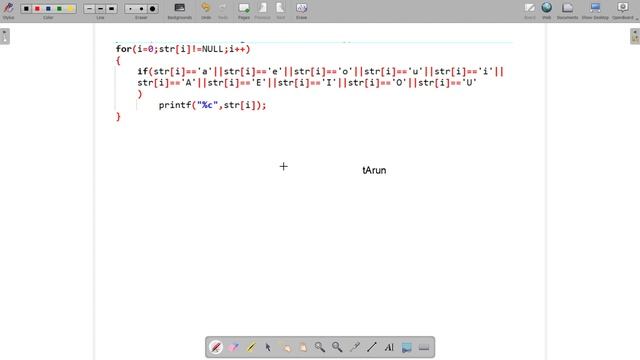Show the virtual keyboard

[424, 347]
